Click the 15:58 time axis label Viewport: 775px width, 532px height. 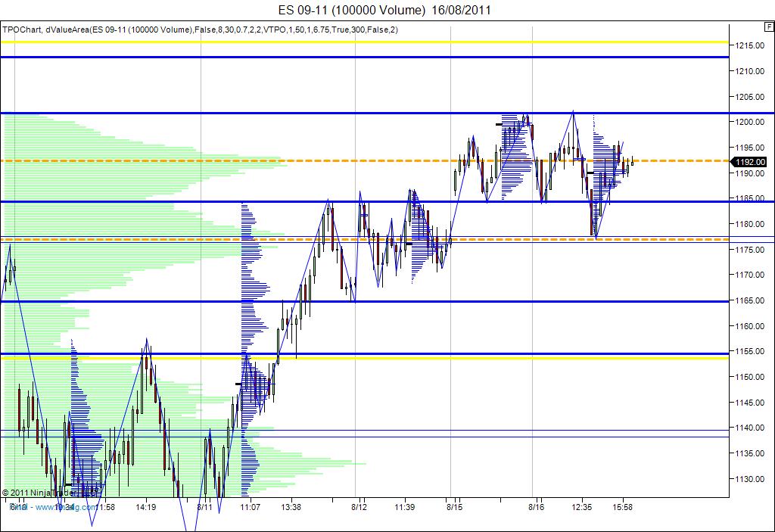pyautogui.click(x=622, y=507)
